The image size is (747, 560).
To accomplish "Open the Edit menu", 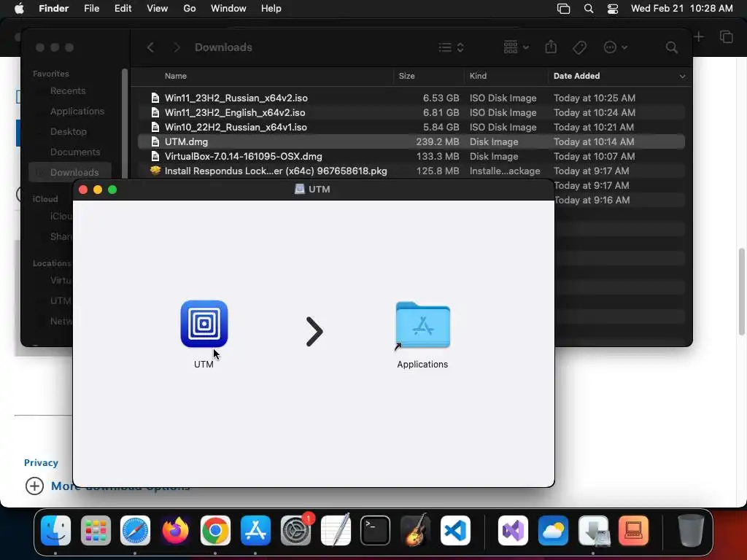I will pos(123,9).
